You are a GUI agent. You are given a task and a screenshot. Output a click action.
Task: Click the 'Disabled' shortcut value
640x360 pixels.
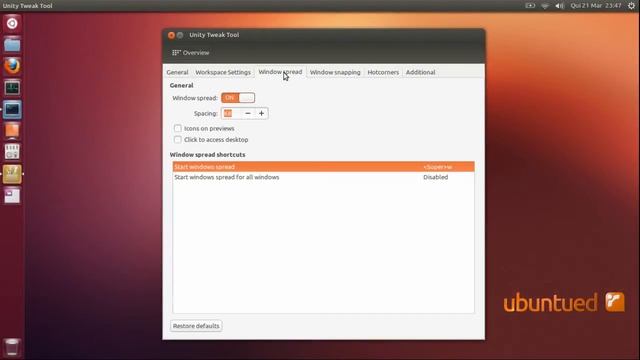[x=436, y=177]
